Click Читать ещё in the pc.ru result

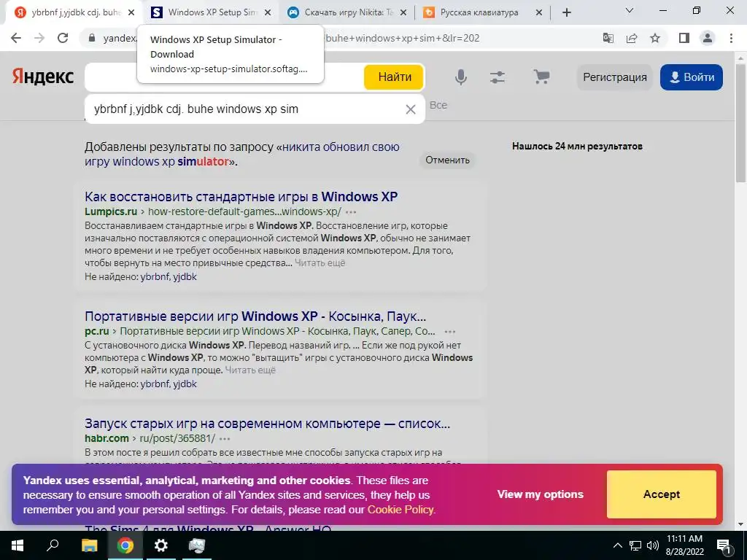[250, 370]
